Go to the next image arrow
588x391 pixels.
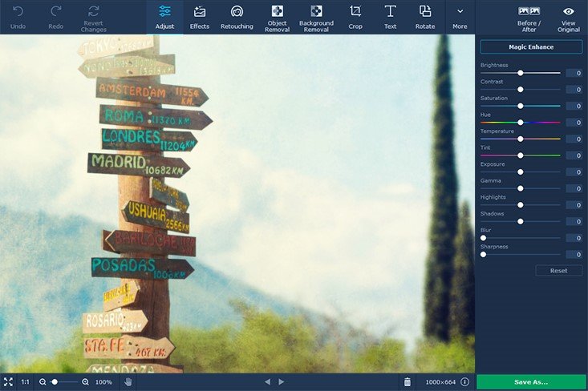282,382
